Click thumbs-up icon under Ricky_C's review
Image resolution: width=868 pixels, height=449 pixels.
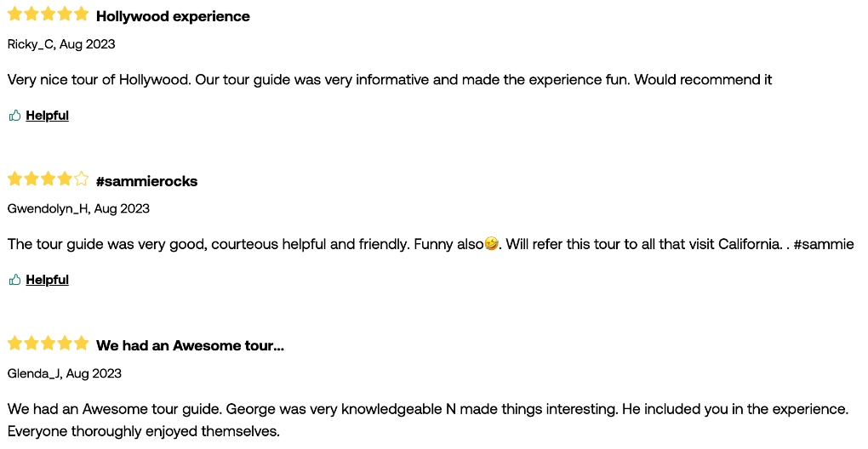[x=15, y=116]
